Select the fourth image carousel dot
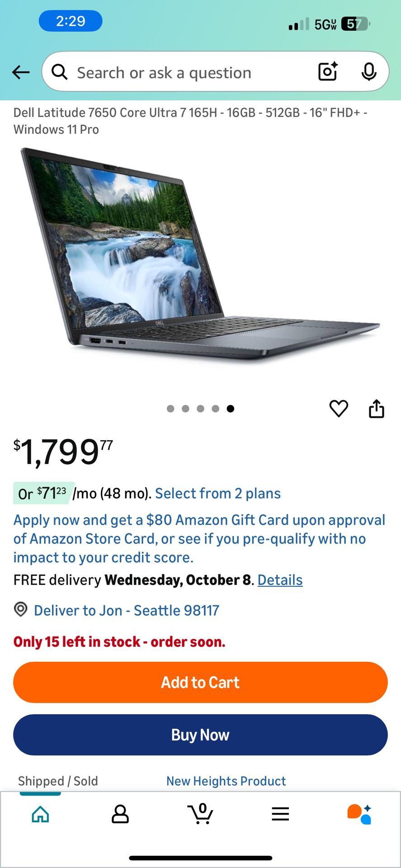 coord(215,409)
